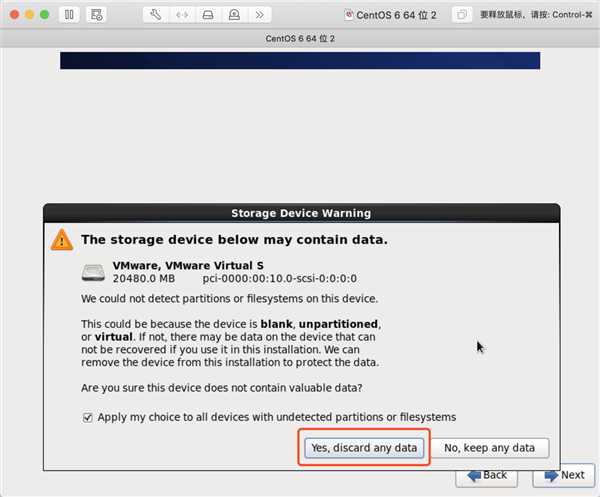Maximize the VMware window
Viewport: 600px width, 497px height.
pos(44,15)
